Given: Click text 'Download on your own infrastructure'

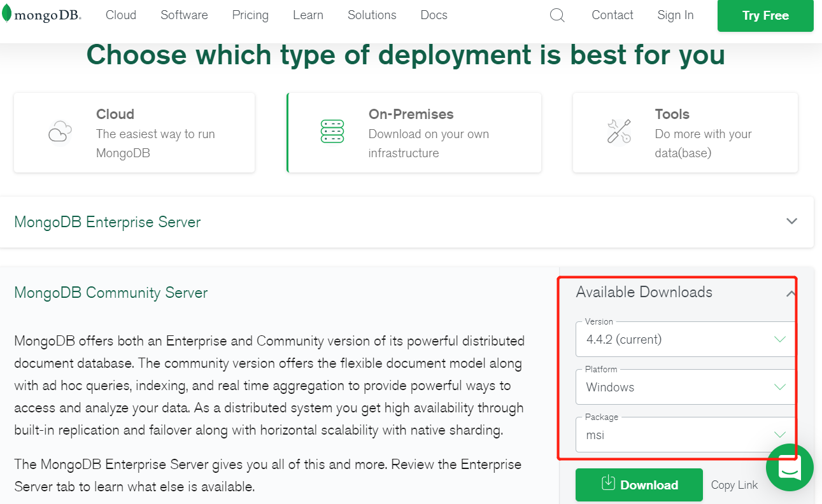Looking at the screenshot, I should coord(429,144).
